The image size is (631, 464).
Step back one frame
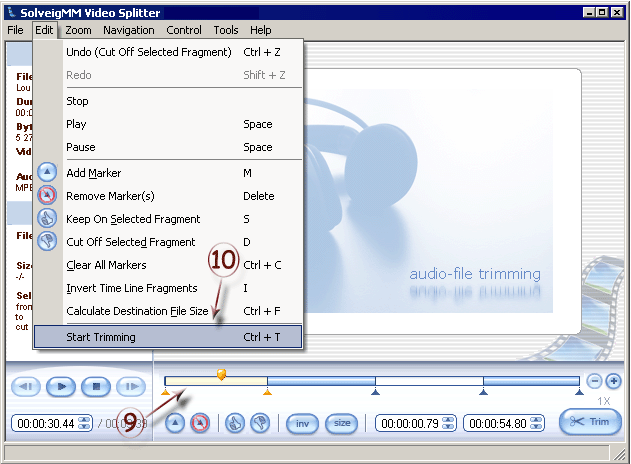(26, 387)
